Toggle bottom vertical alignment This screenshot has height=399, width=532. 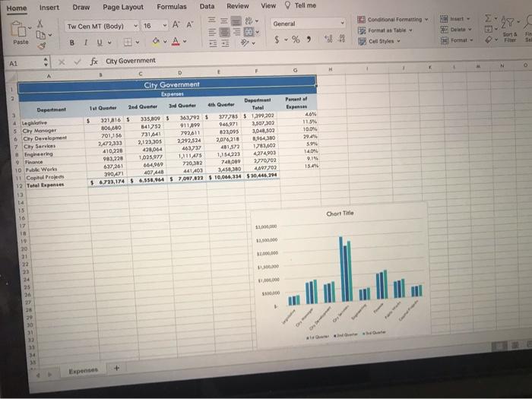[236, 21]
